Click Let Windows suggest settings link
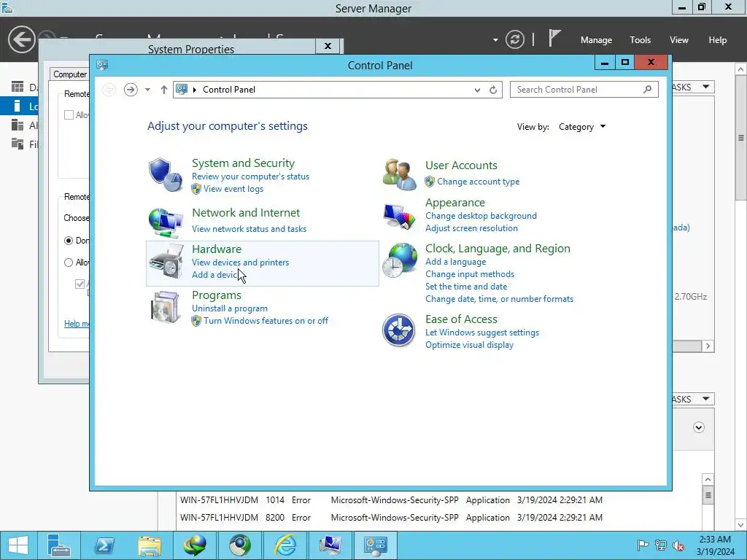The image size is (747, 560). point(482,332)
